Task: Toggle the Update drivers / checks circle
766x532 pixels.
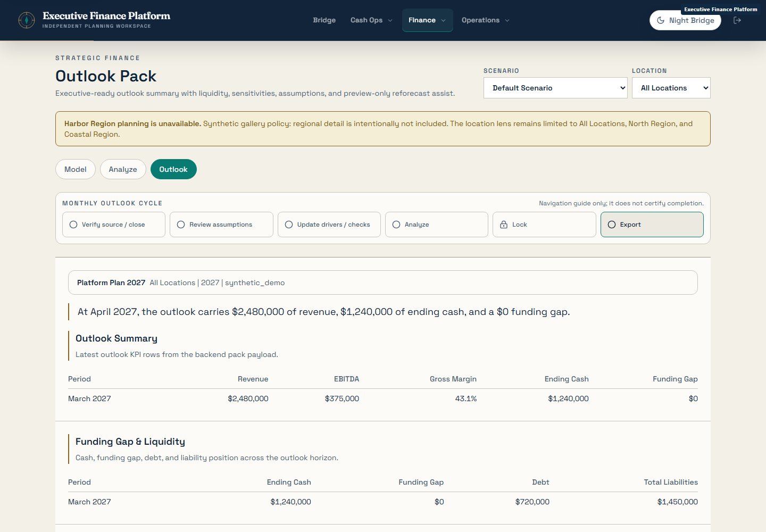Action: coord(289,225)
